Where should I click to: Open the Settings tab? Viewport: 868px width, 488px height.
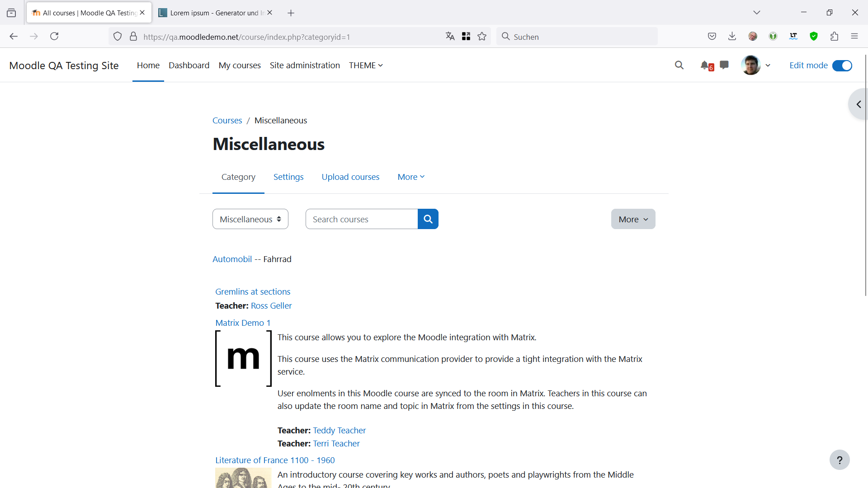click(288, 177)
